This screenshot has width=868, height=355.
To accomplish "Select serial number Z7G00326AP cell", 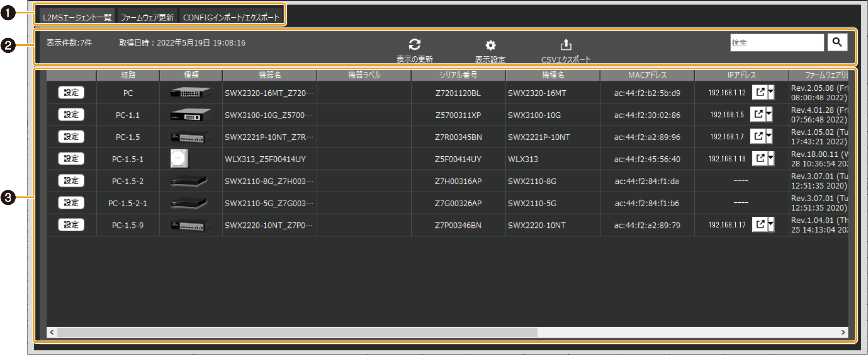I will (458, 203).
